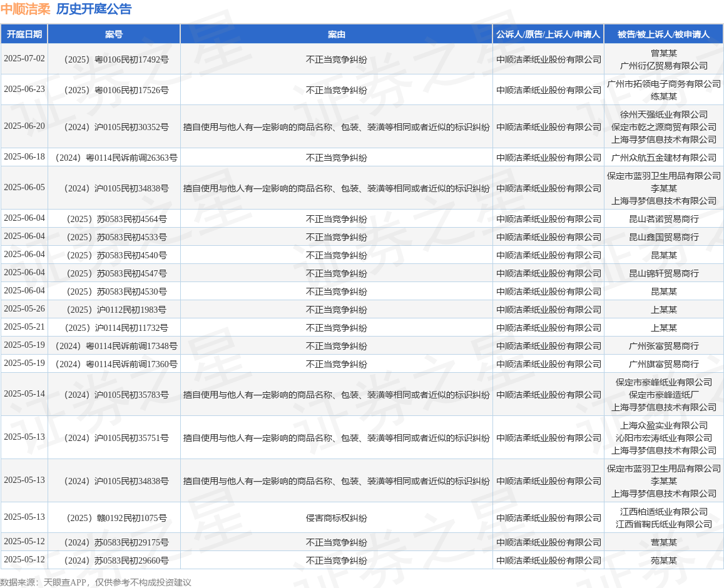Click defendant 保定市豪峰纸业有限公司

663,382
